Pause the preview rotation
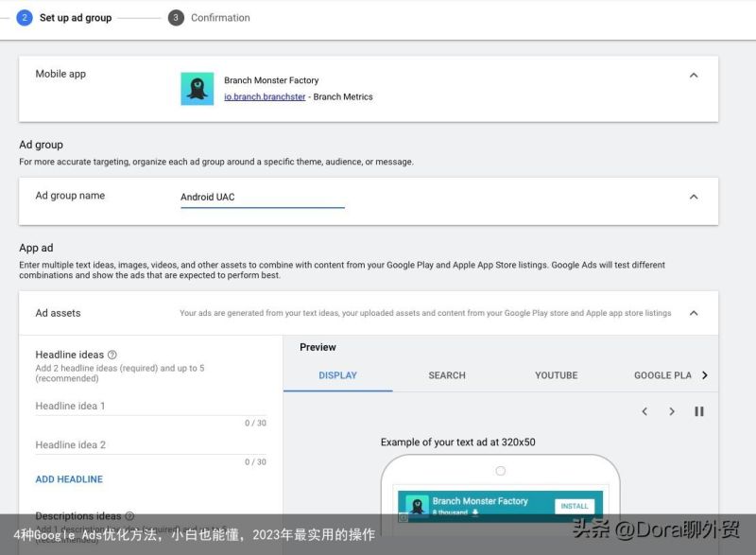The image size is (756, 555). (x=698, y=411)
